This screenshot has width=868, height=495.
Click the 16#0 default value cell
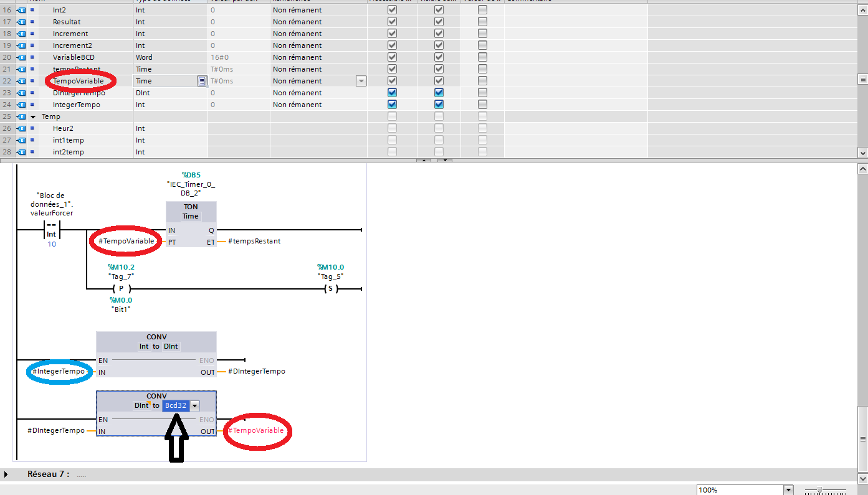coord(239,57)
